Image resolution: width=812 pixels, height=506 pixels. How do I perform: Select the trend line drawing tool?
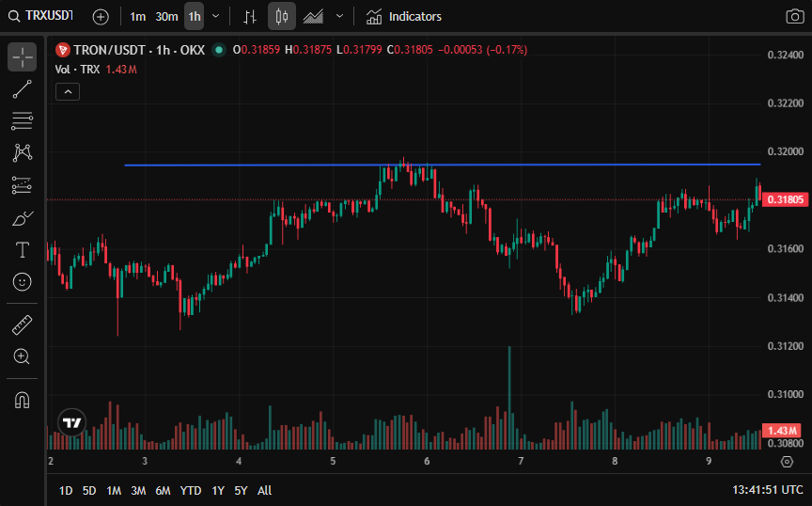pyautogui.click(x=22, y=89)
